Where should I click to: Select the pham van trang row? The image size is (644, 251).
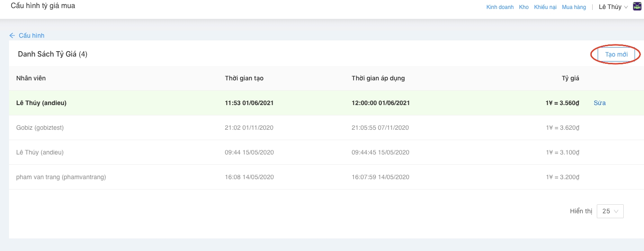coord(61,177)
